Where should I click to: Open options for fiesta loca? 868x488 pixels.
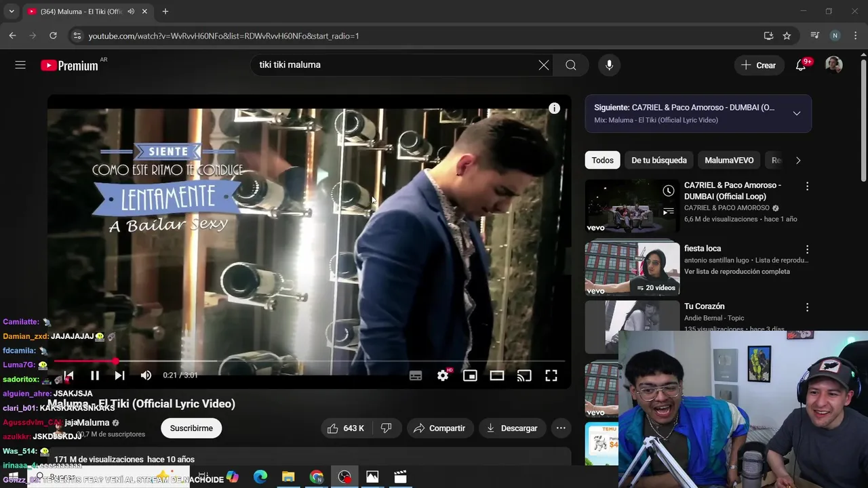pyautogui.click(x=807, y=249)
